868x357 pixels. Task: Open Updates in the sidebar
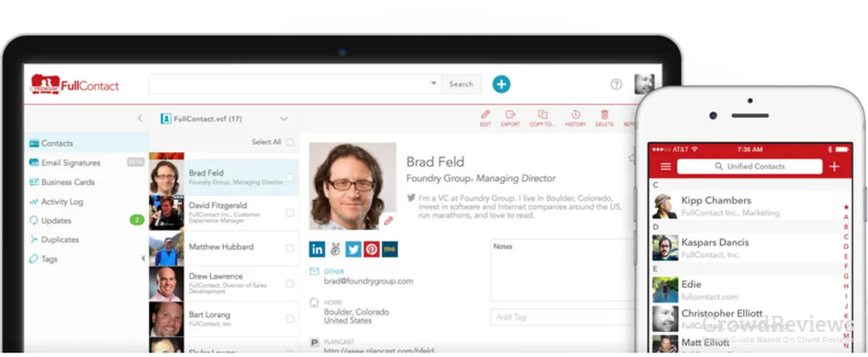[56, 221]
